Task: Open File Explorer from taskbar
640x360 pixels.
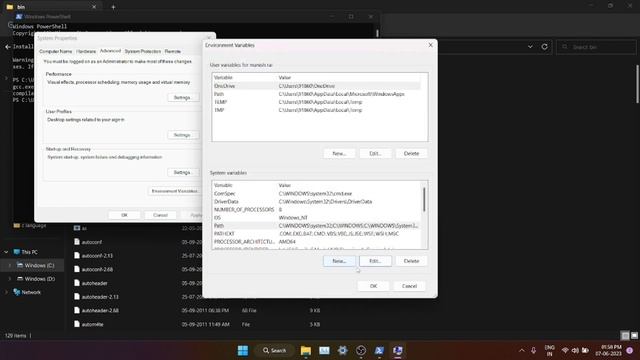Action: (306, 351)
